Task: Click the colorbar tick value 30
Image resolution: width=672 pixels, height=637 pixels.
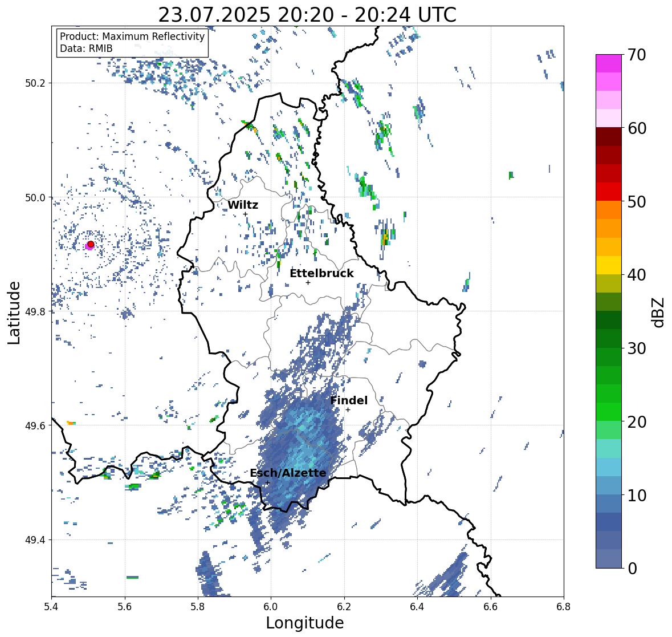Action: [637, 348]
